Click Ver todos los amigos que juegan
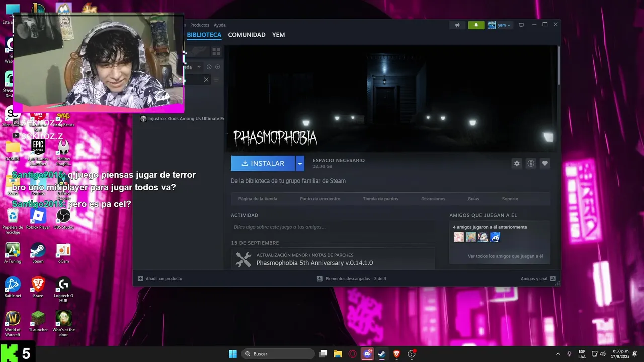 pos(505,256)
